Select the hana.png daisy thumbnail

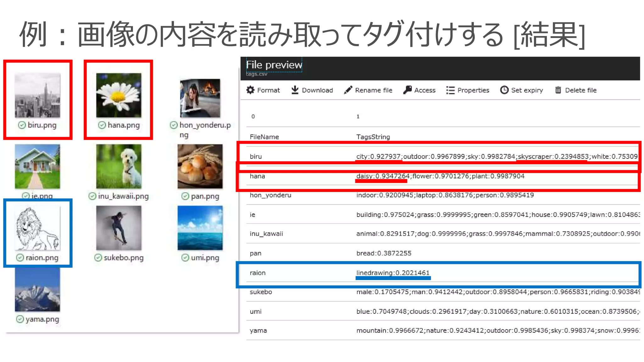(119, 95)
